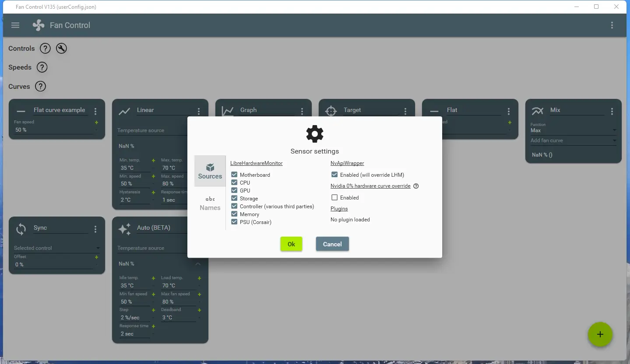Open the Graph card three-dot menu
Viewport: 630px width, 364px height.
(x=302, y=112)
